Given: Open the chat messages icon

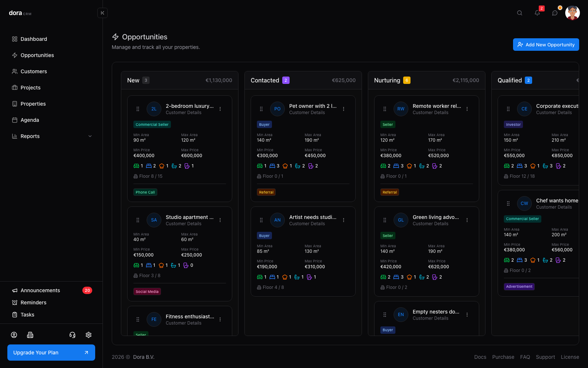Looking at the screenshot, I should (555, 13).
